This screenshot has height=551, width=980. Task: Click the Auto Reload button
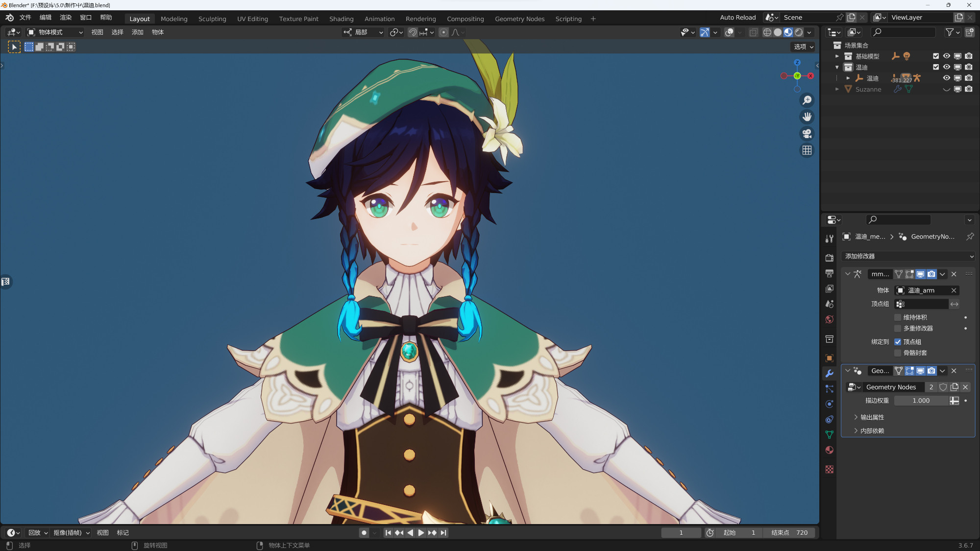(x=737, y=18)
